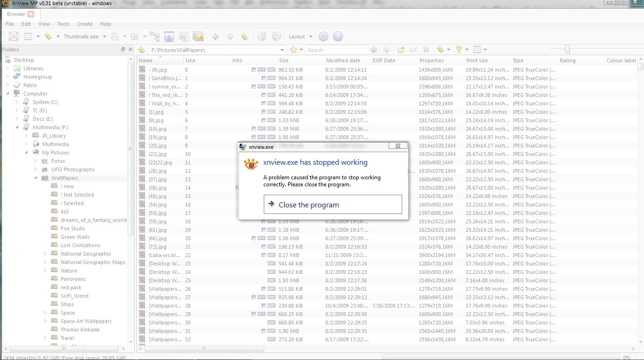Click the green sort icon in the file toolbar
Viewport: 644px width, 360px height.
coord(440,50)
